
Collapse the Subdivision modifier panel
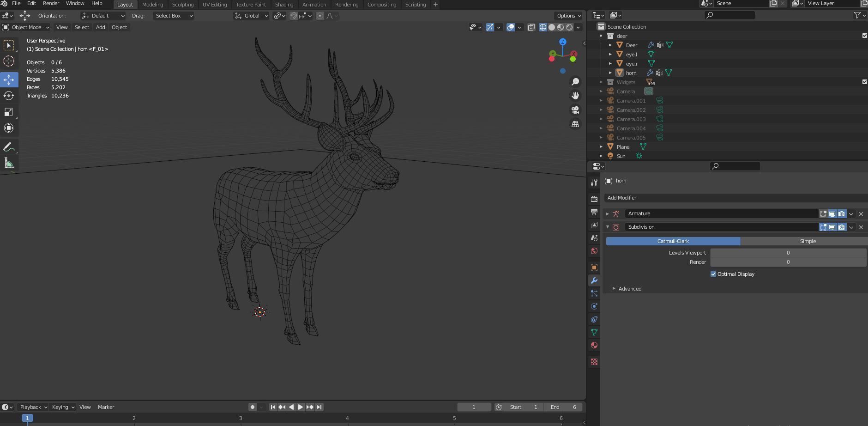pos(608,227)
